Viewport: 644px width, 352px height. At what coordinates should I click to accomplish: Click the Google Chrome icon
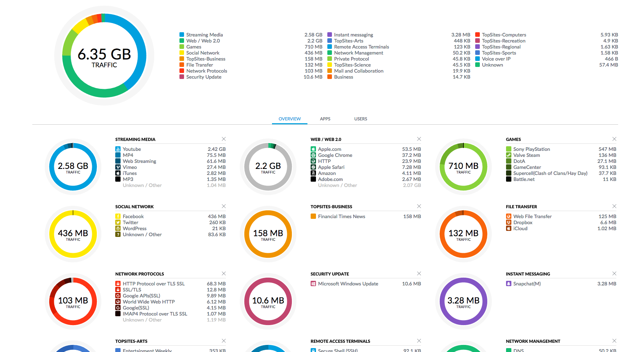(x=313, y=155)
